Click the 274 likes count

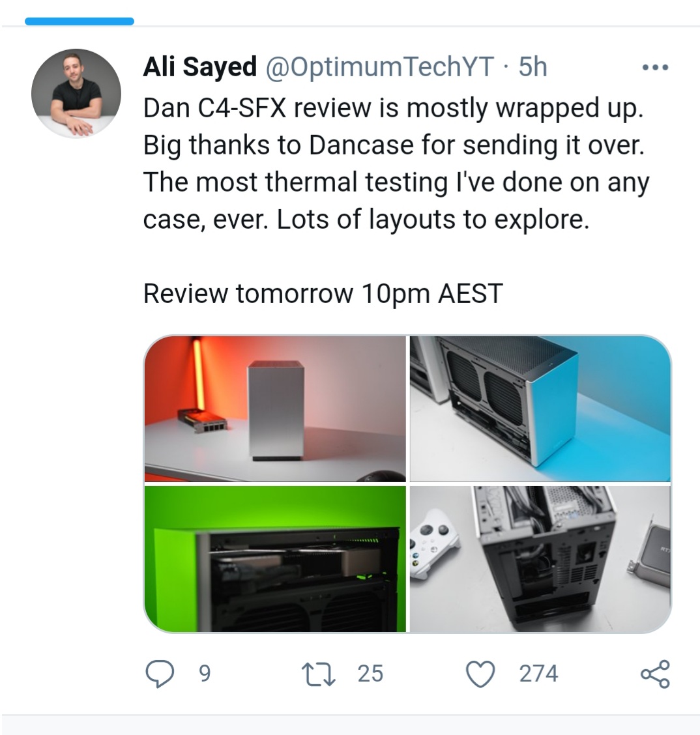[x=539, y=674]
